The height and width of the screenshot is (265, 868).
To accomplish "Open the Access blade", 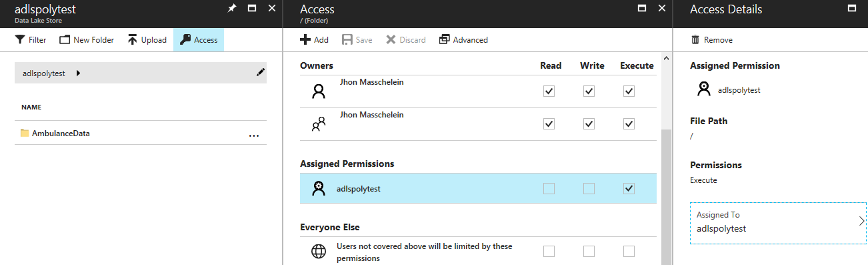I will pos(199,40).
